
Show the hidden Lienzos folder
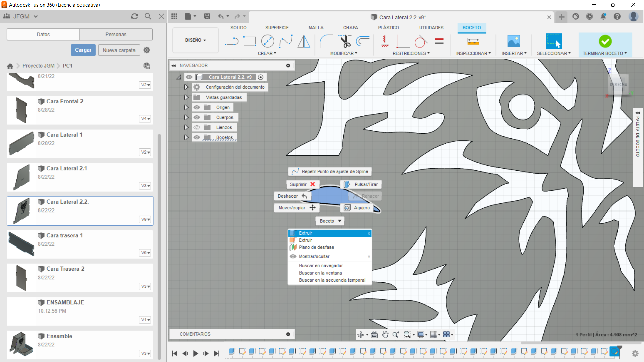pos(197,127)
